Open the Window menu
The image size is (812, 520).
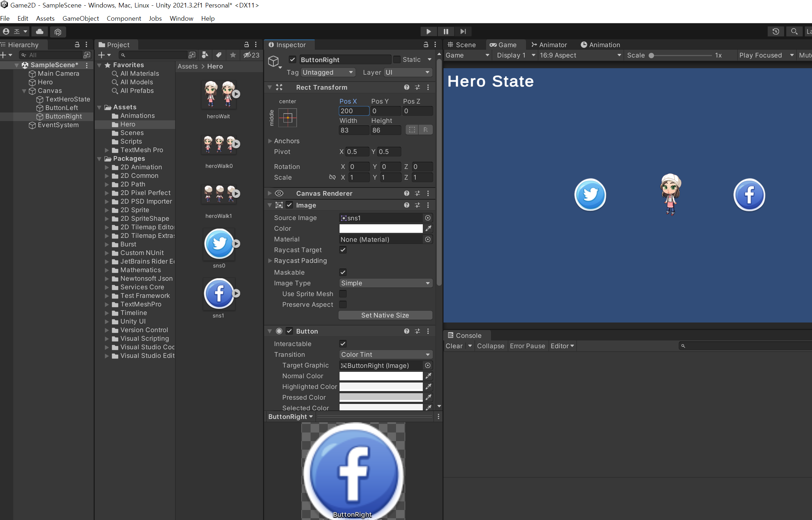[x=182, y=18]
